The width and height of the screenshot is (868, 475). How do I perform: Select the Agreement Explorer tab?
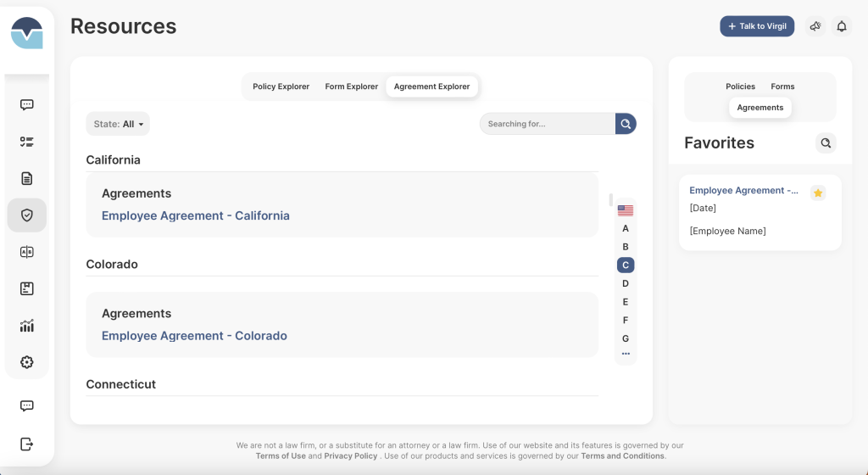click(431, 87)
